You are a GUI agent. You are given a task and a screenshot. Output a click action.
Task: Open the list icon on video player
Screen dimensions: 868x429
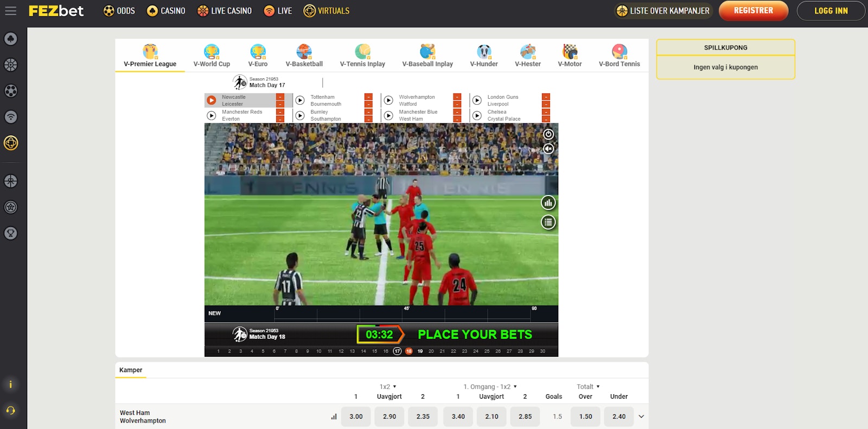[x=548, y=222]
